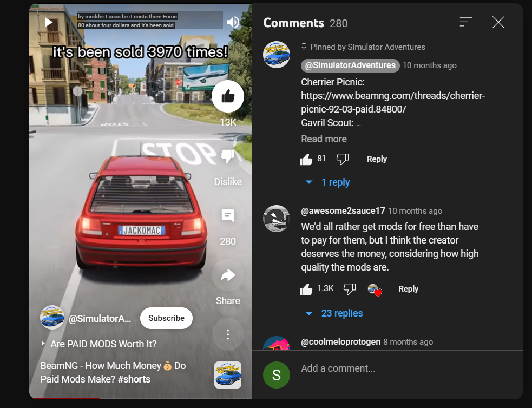The image size is (532, 408).
Task: Open the beamng.com Cherrier Picnic thread link
Action: [x=393, y=102]
